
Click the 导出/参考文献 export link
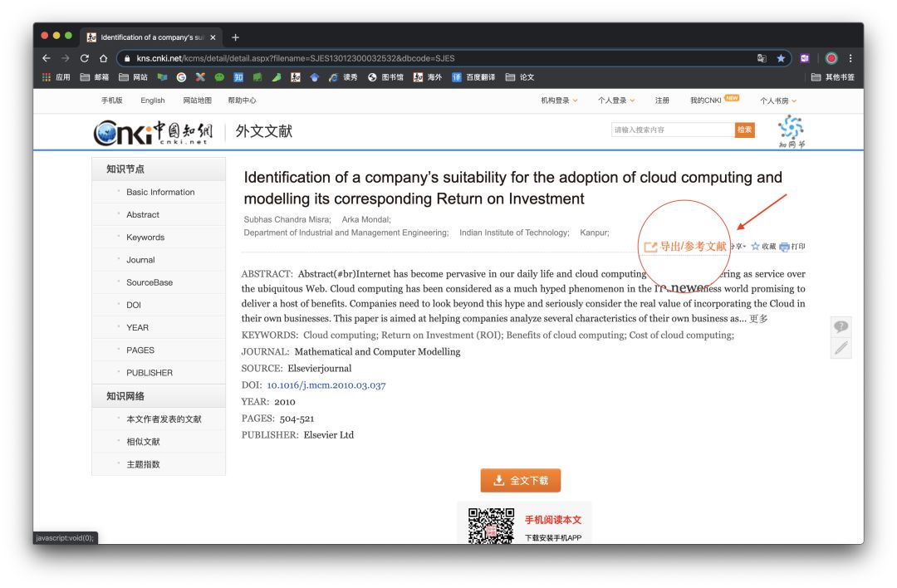[x=685, y=247]
